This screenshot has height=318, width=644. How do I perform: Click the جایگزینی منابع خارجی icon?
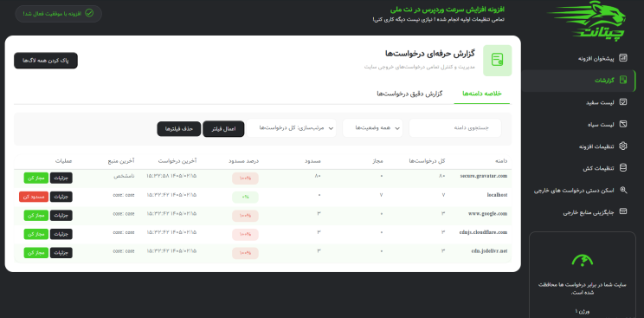[x=623, y=212]
